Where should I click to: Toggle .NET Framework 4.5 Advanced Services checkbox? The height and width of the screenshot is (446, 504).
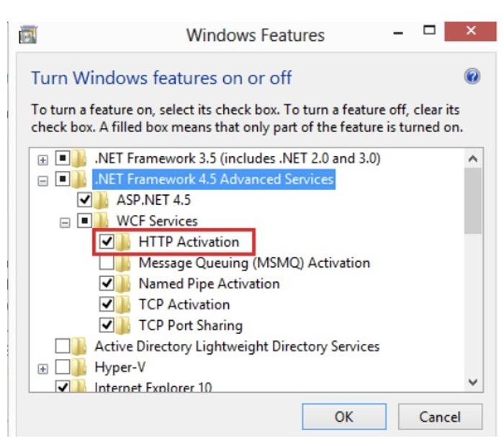63,179
